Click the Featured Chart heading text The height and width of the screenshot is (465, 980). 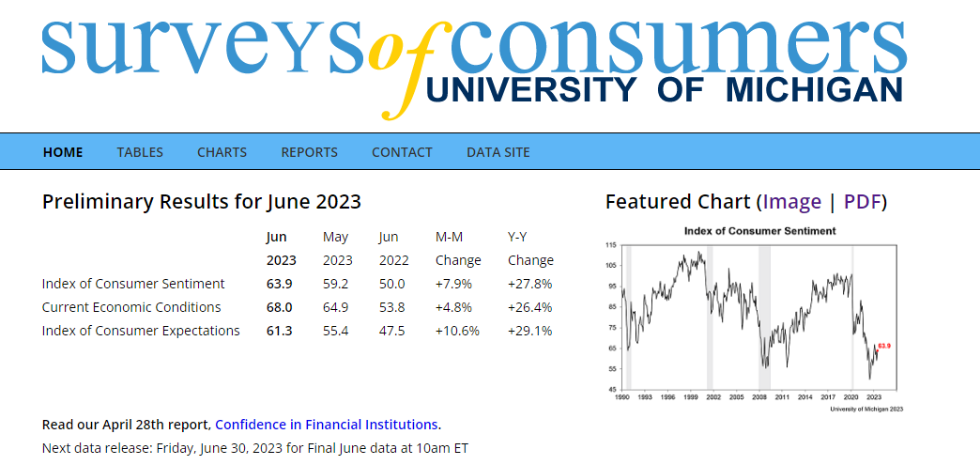click(x=678, y=202)
